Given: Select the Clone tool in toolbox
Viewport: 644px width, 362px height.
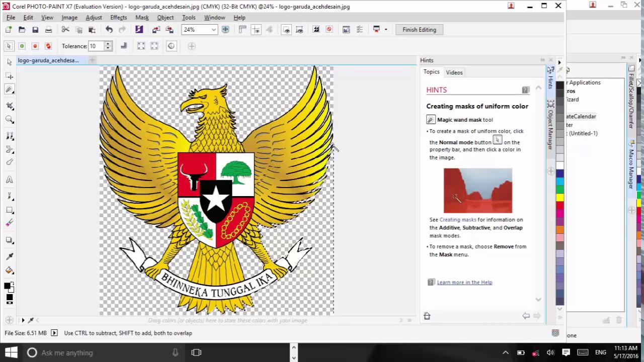Looking at the screenshot, I should click(x=9, y=136).
